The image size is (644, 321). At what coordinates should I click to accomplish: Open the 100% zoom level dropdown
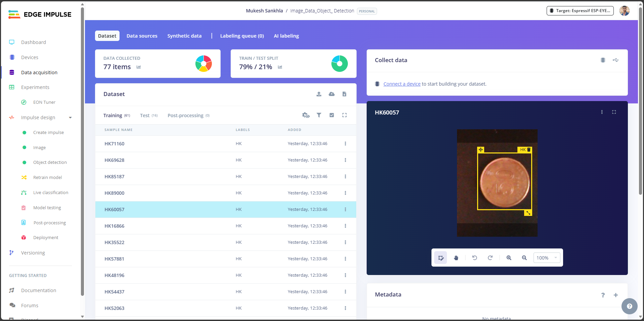547,258
